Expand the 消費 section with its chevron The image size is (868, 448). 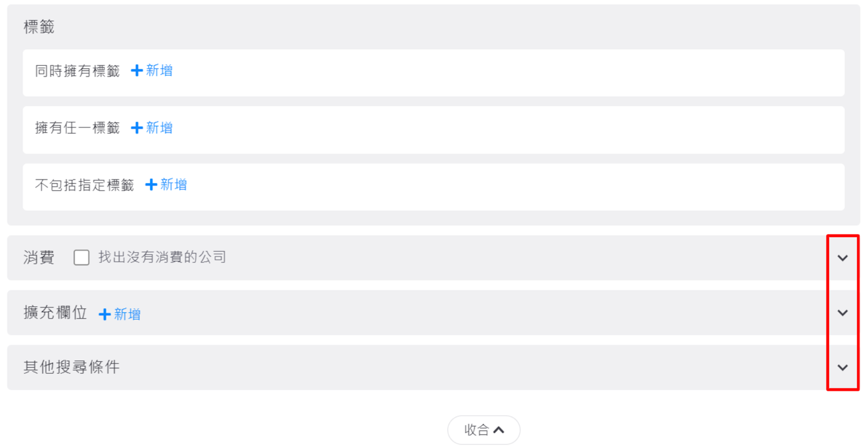click(x=842, y=258)
